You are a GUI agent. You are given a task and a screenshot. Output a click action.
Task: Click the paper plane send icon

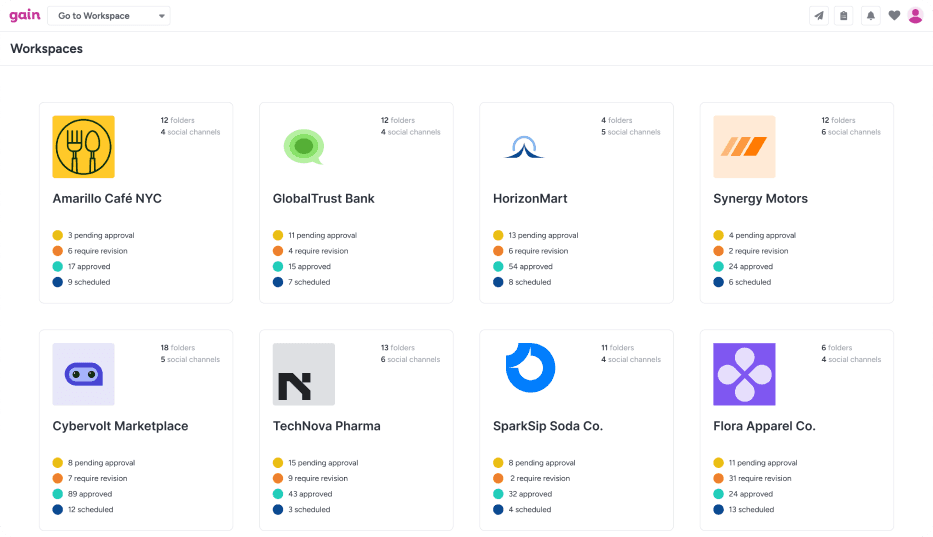[x=819, y=16]
